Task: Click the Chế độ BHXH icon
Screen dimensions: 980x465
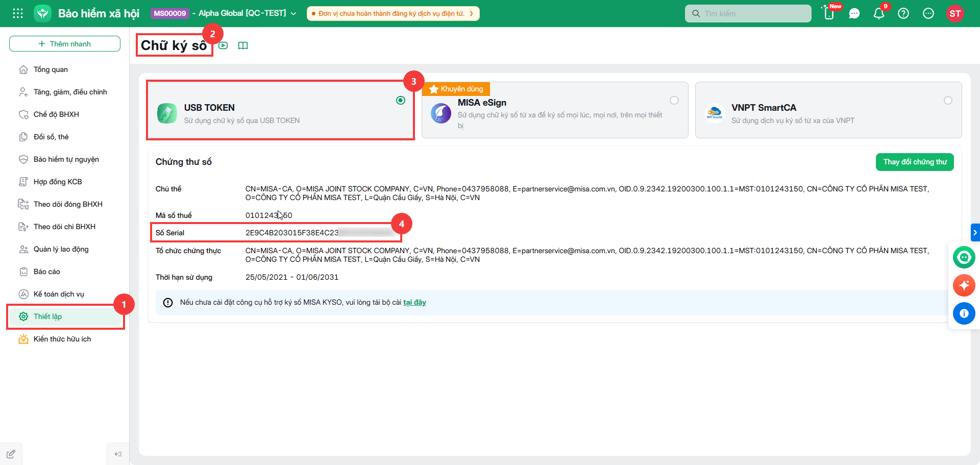Action: point(23,114)
